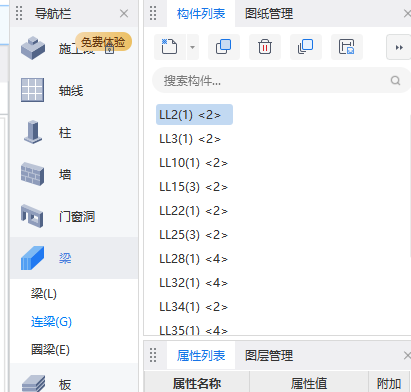Select component LL15(3) <2>

click(193, 187)
